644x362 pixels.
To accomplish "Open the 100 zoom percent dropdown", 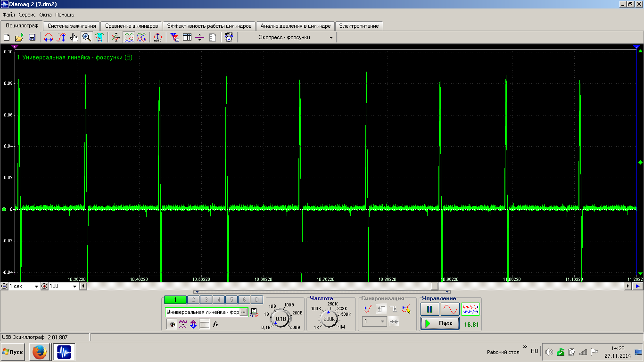I will point(63,286).
